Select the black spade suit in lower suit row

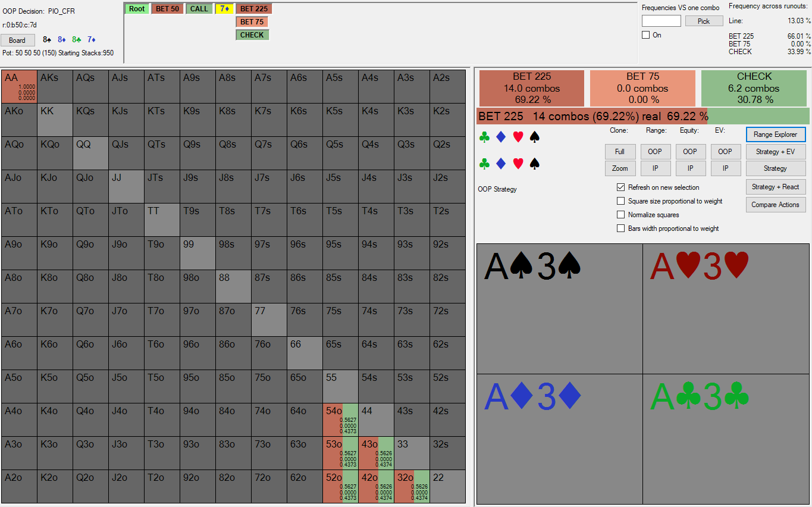click(535, 164)
